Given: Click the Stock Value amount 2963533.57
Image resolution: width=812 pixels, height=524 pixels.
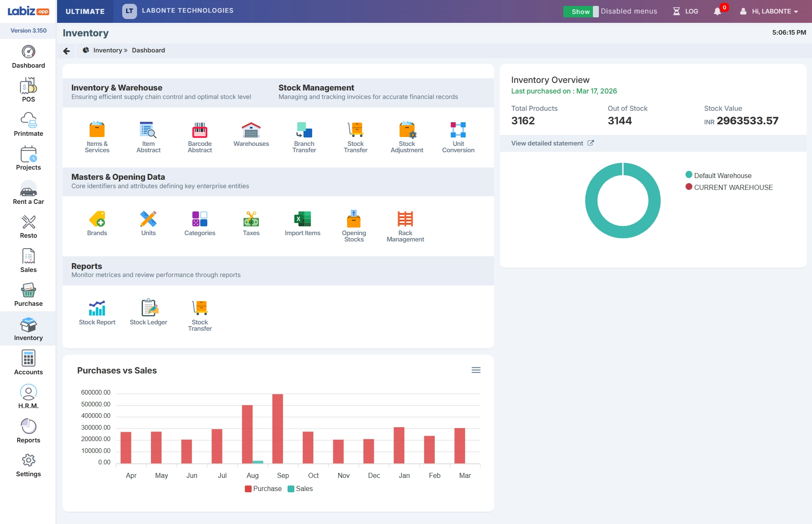Looking at the screenshot, I should tap(747, 121).
